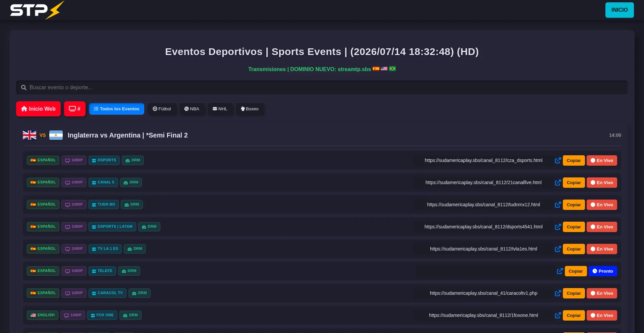Viewport: 644px width, 333px height.
Task: Filter events by Boxeo
Action: pyautogui.click(x=250, y=109)
